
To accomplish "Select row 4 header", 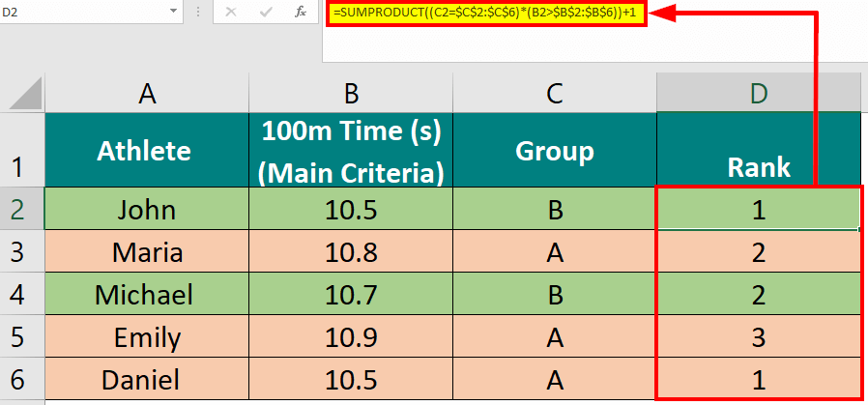I will (22, 294).
